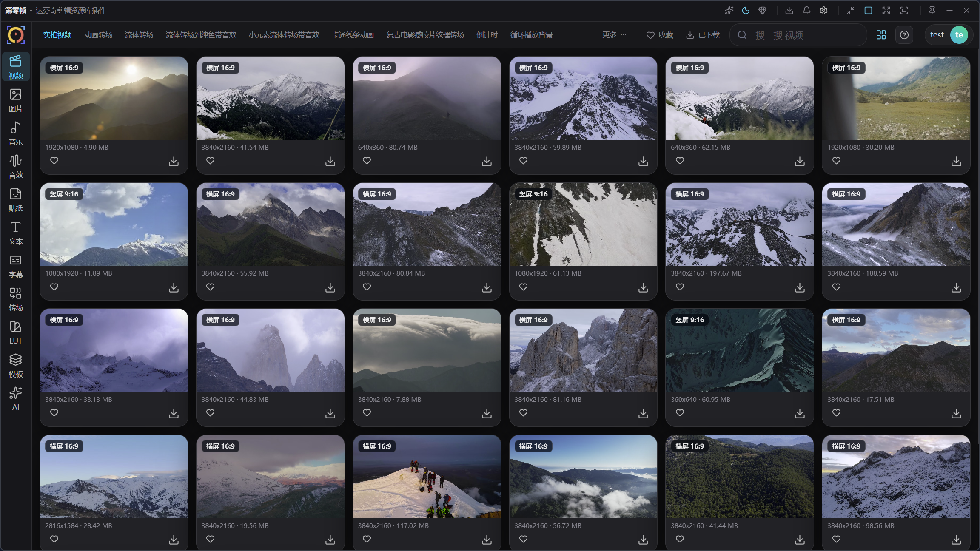Toggle dark mode moon icon

[746, 11]
